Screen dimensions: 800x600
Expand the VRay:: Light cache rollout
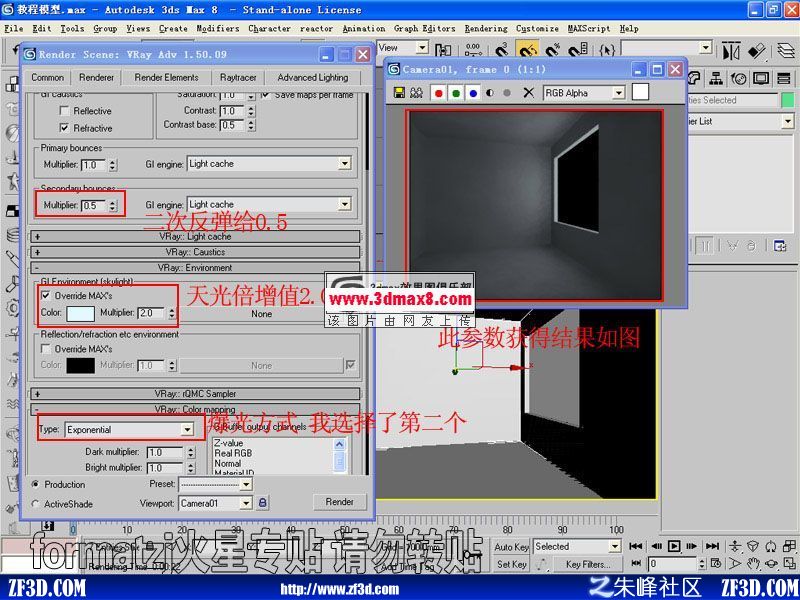point(195,237)
